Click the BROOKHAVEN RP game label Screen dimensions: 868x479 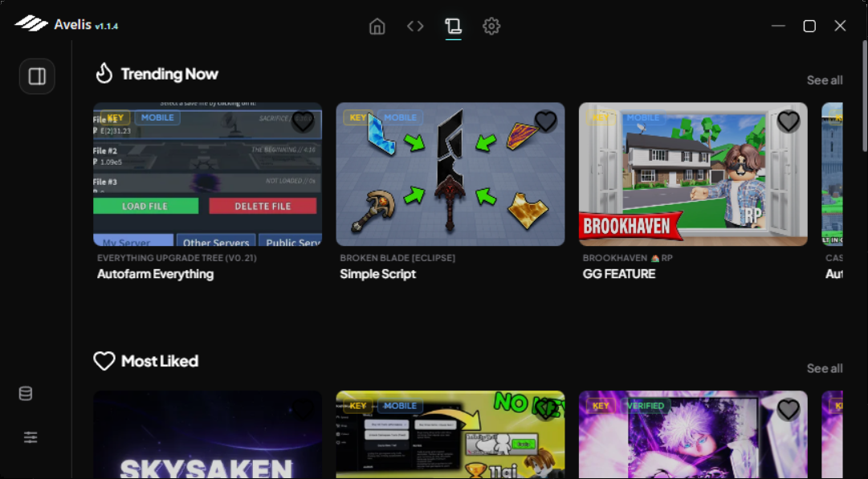coord(628,258)
